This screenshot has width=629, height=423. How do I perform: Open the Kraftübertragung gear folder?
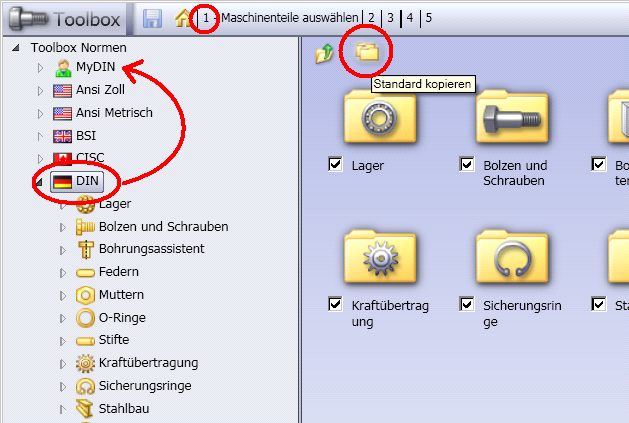(380, 257)
